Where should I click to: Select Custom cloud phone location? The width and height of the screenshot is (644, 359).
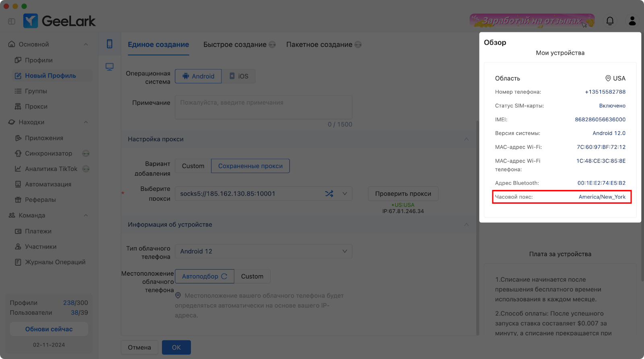(252, 276)
